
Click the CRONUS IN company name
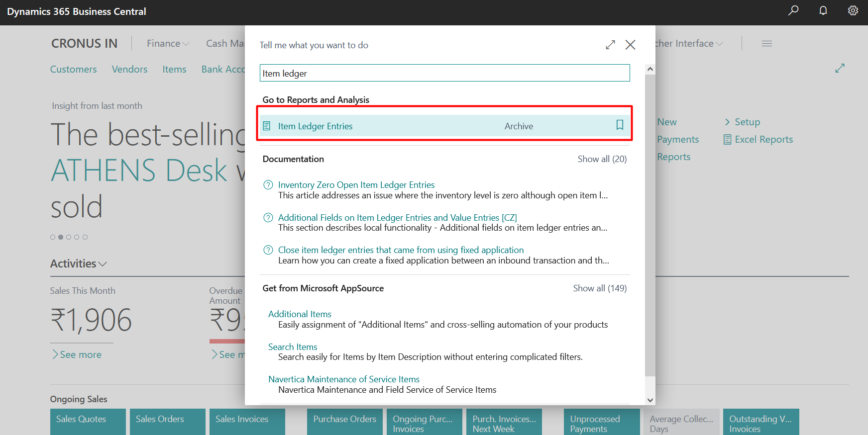(85, 44)
